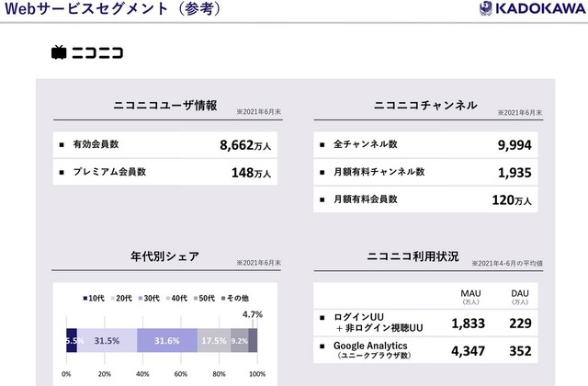Click the 31.6% bar segment
588x386 pixels.
coord(167,341)
